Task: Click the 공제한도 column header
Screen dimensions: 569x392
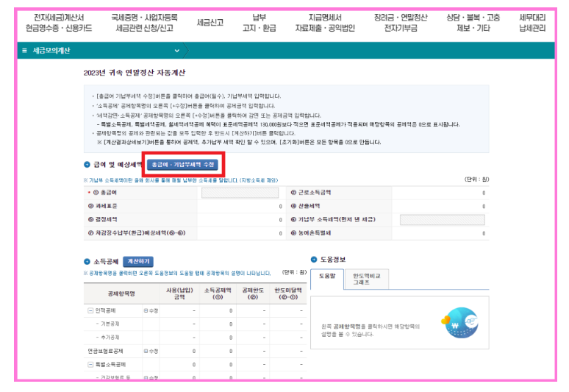Action: pyautogui.click(x=253, y=293)
